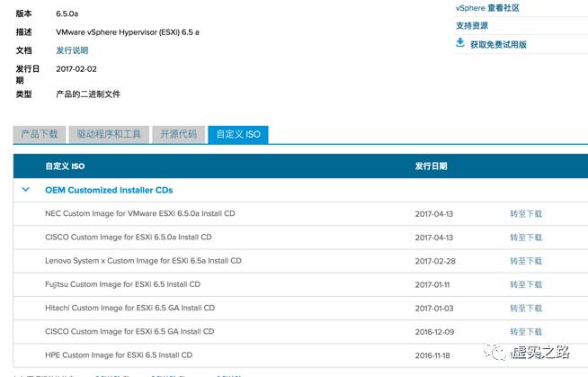This screenshot has width=588, height=377.
Task: Click the version value 6.5.0a
Action: pos(67,13)
